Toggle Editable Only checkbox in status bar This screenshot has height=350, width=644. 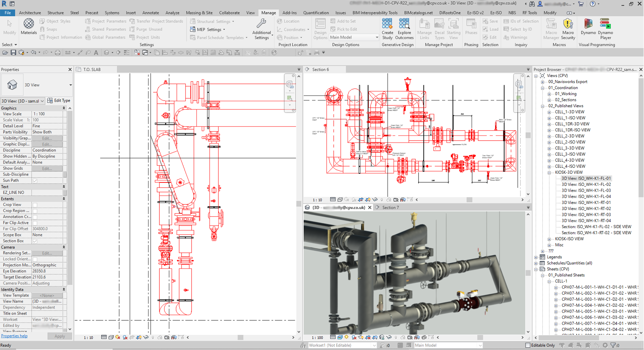click(527, 345)
